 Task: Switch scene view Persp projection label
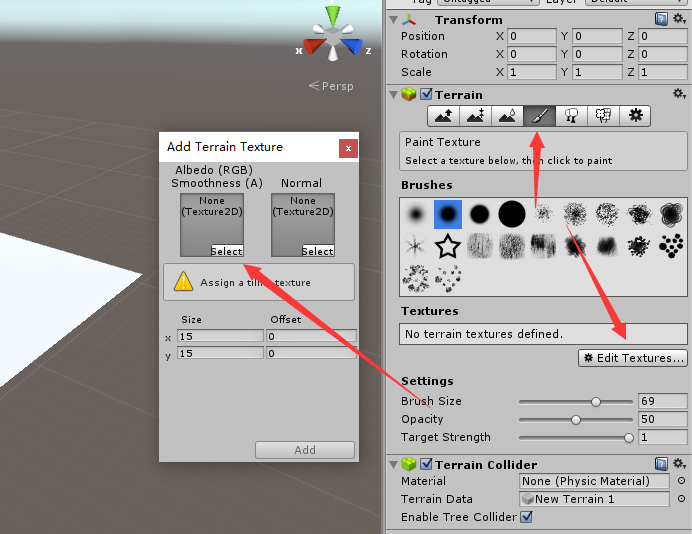331,86
